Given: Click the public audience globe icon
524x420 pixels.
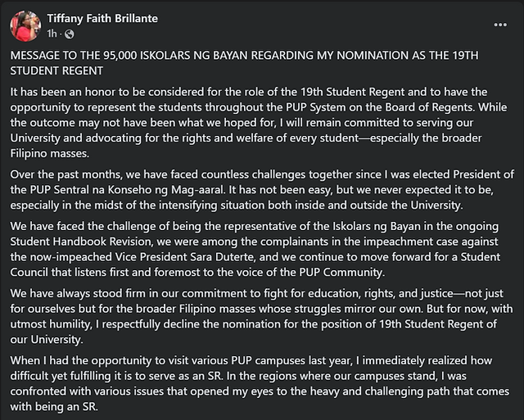Looking at the screenshot, I should 69,34.
